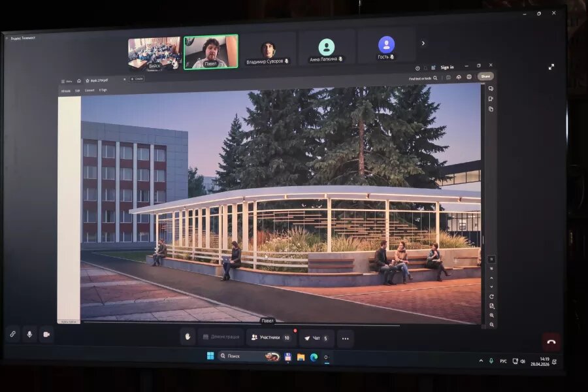
Task: Show hidden tray icons with the taskbar chevron
Action: tap(481, 361)
